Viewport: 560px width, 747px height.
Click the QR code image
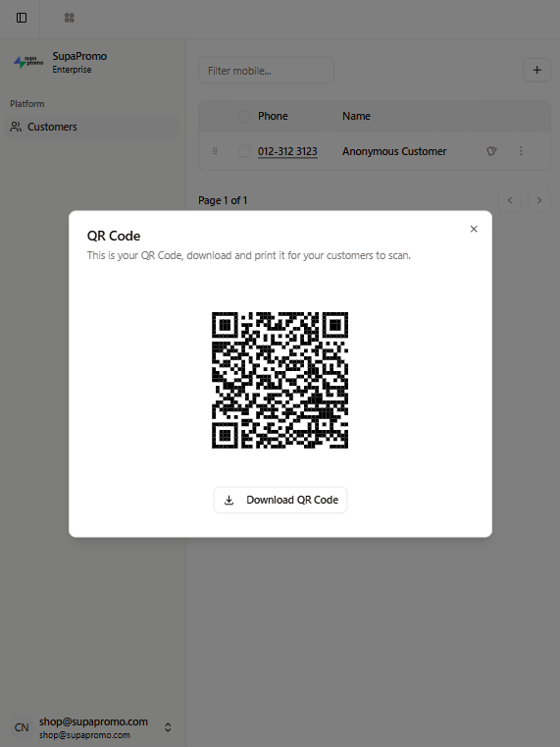[x=280, y=380]
